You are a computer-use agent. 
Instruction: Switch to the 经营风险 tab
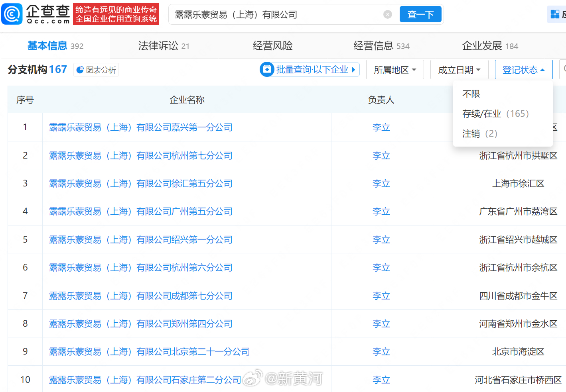pos(273,46)
